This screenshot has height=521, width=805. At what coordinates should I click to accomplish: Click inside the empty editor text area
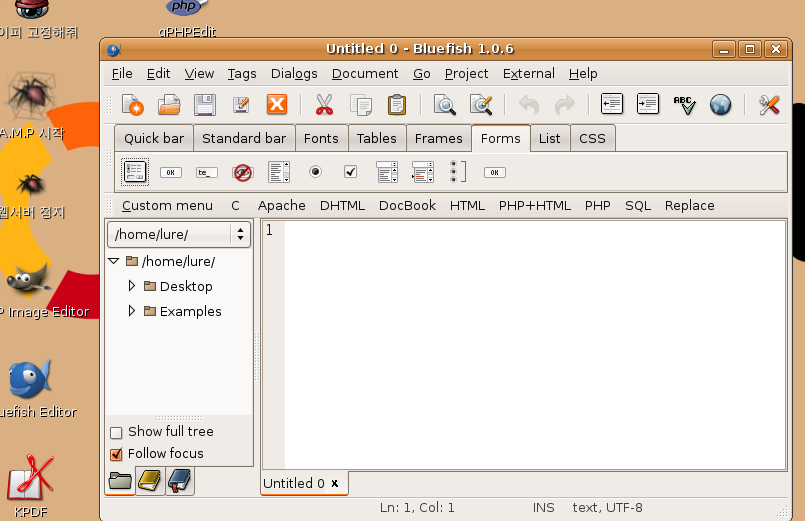click(x=530, y=340)
